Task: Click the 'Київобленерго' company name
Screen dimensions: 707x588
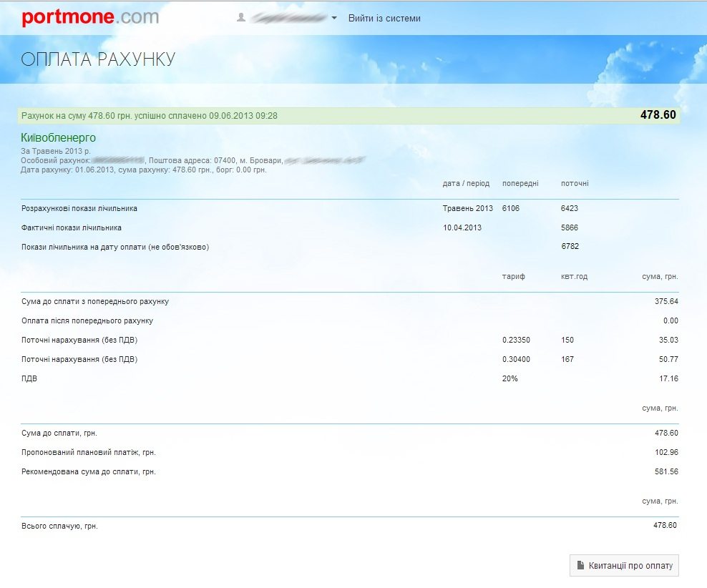Action: [58, 137]
